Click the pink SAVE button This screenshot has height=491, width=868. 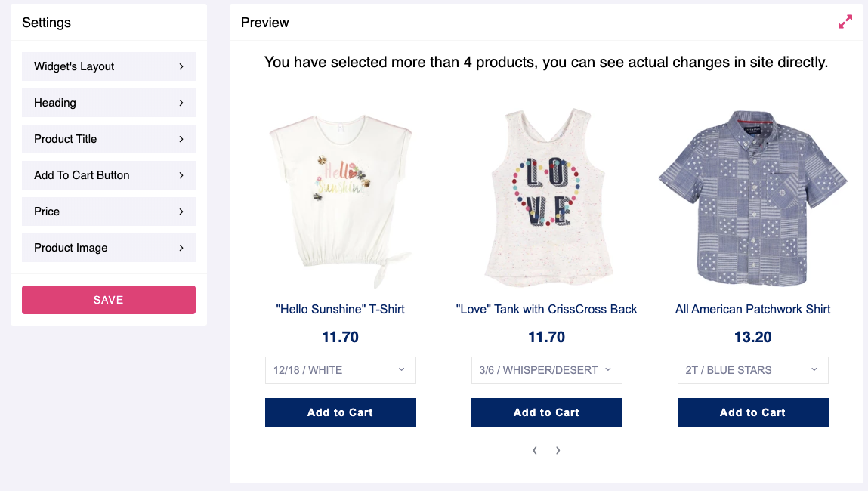[x=109, y=300]
